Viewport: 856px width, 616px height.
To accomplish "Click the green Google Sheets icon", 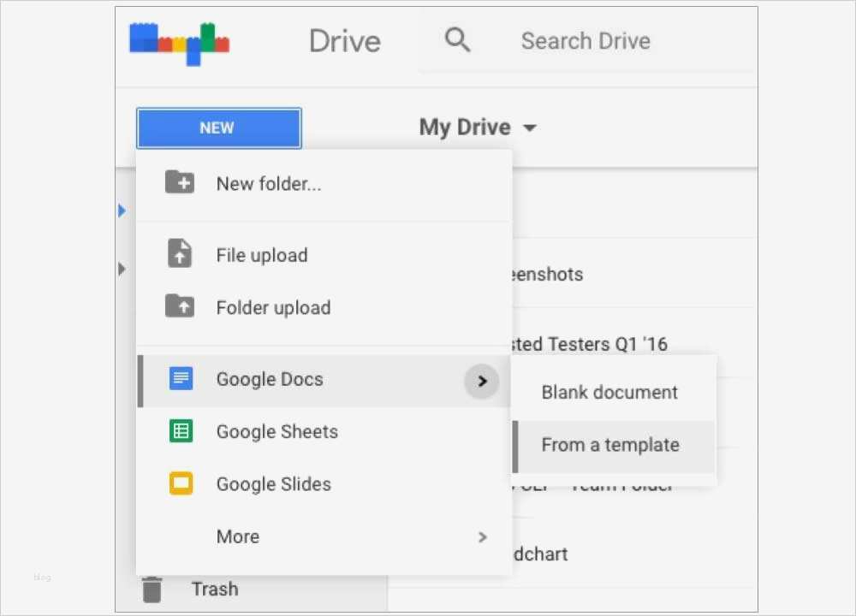I will click(x=181, y=431).
